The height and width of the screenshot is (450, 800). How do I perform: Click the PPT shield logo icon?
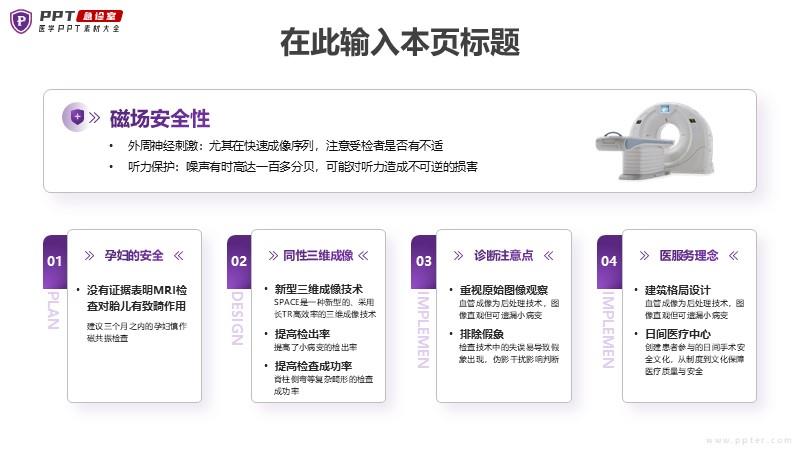(21, 21)
